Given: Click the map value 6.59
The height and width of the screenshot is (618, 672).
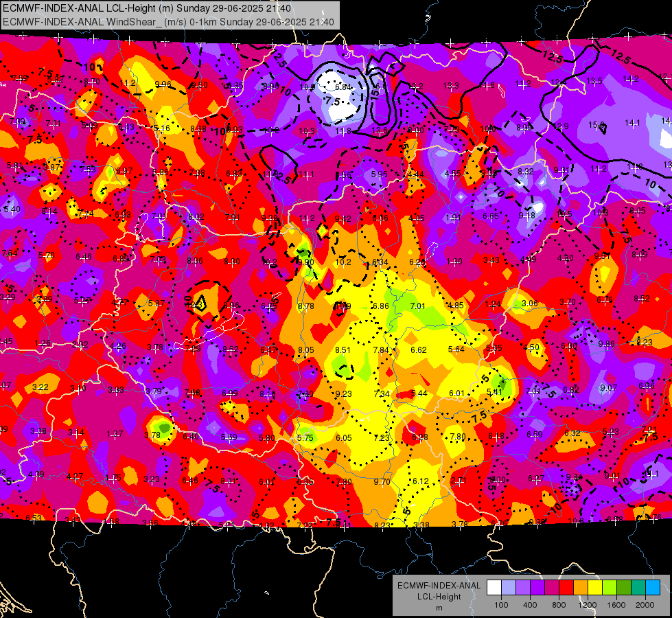Looking at the screenshot, I should pos(535,435).
